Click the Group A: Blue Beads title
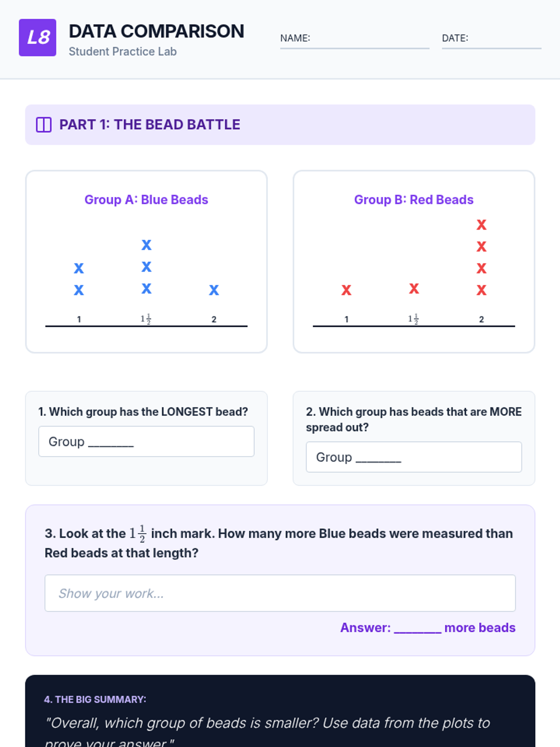The width and height of the screenshot is (560, 747). (146, 200)
